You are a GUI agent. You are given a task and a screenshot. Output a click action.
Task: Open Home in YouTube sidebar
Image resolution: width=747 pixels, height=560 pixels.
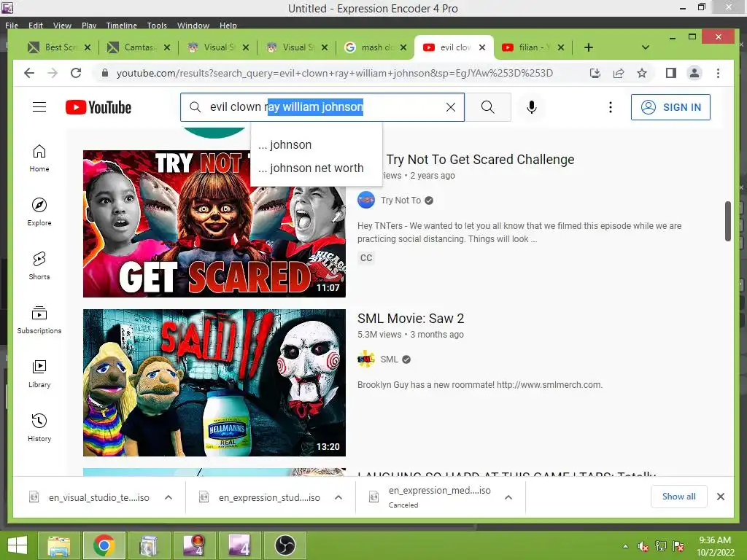tap(39, 158)
